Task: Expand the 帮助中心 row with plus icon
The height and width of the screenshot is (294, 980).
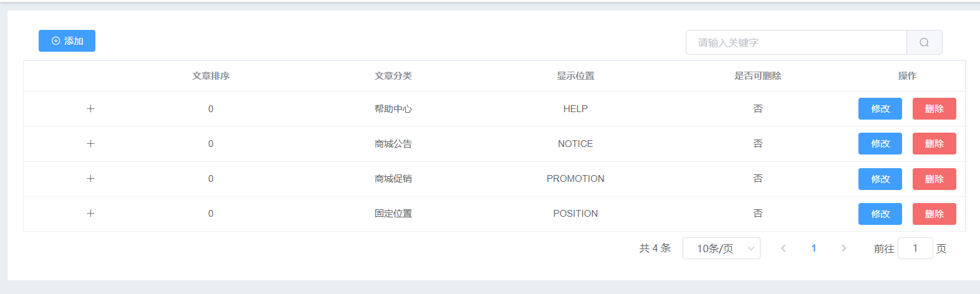Action: point(90,108)
